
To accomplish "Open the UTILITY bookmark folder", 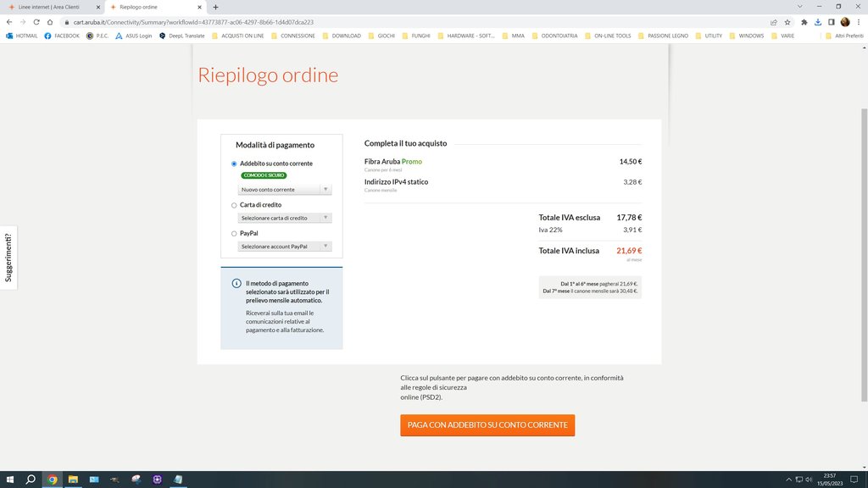I will pyautogui.click(x=709, y=36).
